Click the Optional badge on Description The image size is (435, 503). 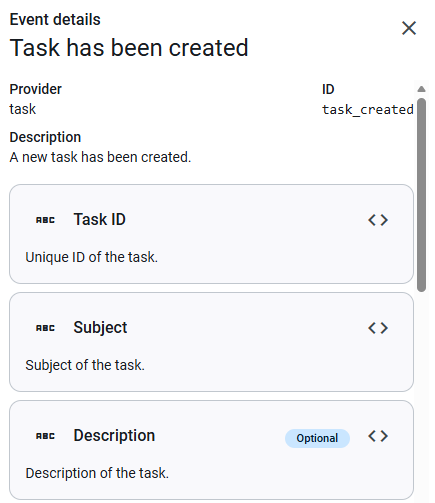(x=317, y=438)
